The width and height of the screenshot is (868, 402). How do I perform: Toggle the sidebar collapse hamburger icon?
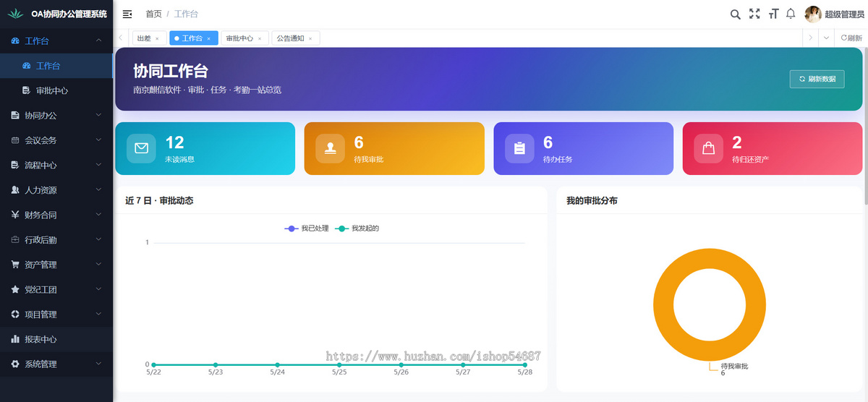127,14
